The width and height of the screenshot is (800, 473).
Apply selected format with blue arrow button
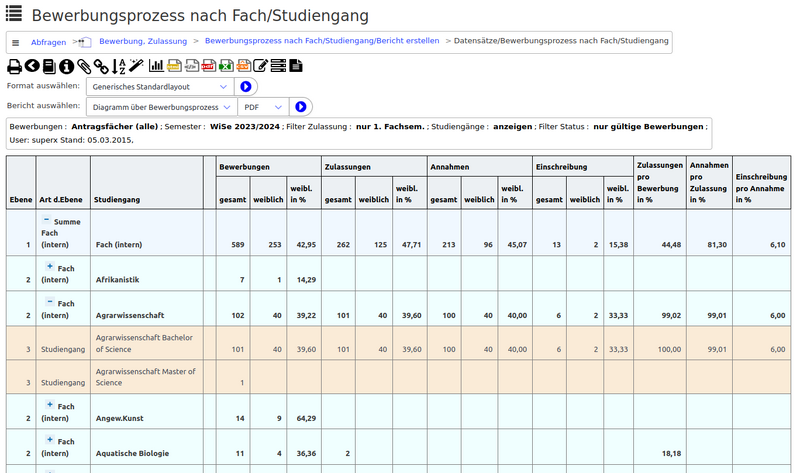click(246, 87)
